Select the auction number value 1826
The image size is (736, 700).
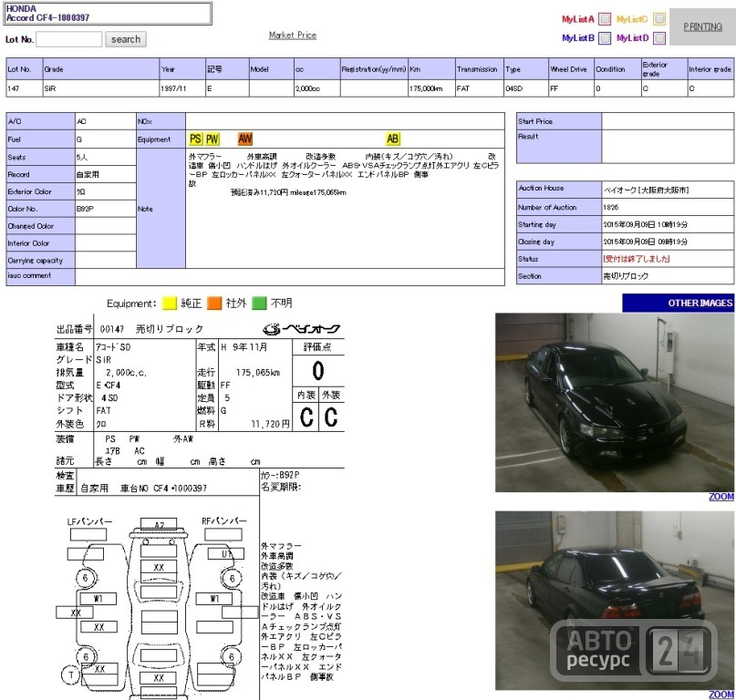[611, 207]
